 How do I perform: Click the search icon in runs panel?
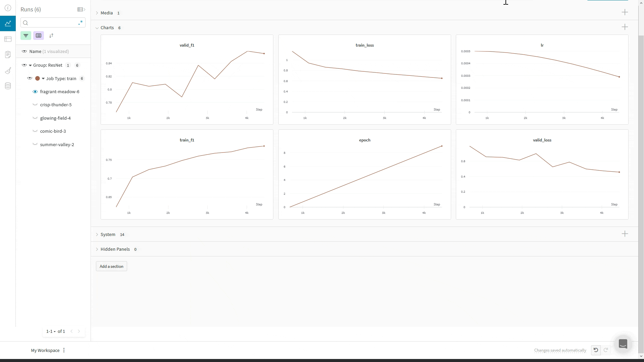[x=25, y=22]
